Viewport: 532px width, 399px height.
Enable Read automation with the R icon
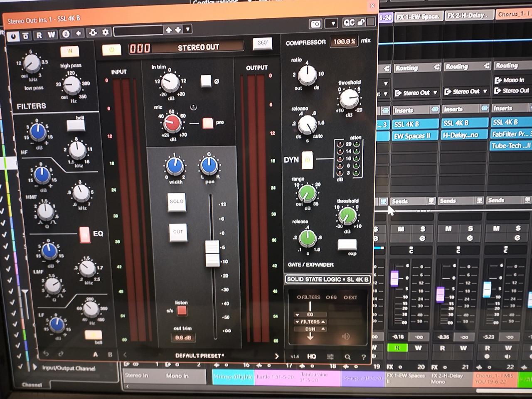point(39,34)
